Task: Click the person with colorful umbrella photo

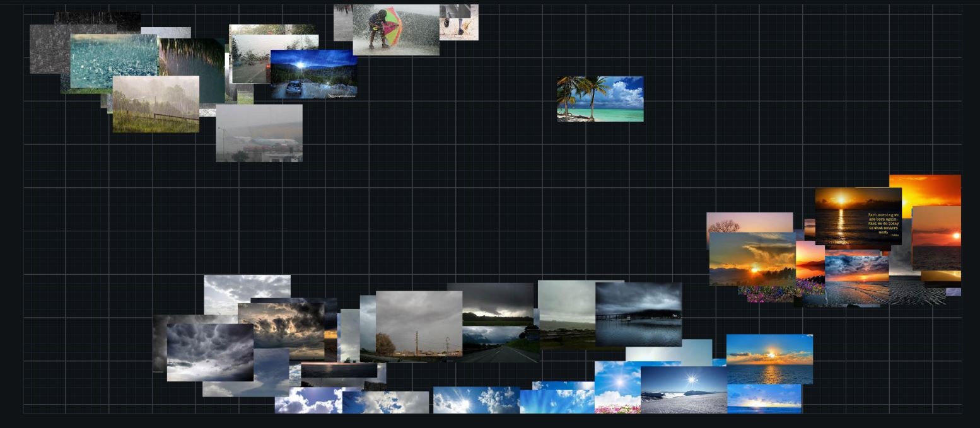Action: [x=395, y=30]
